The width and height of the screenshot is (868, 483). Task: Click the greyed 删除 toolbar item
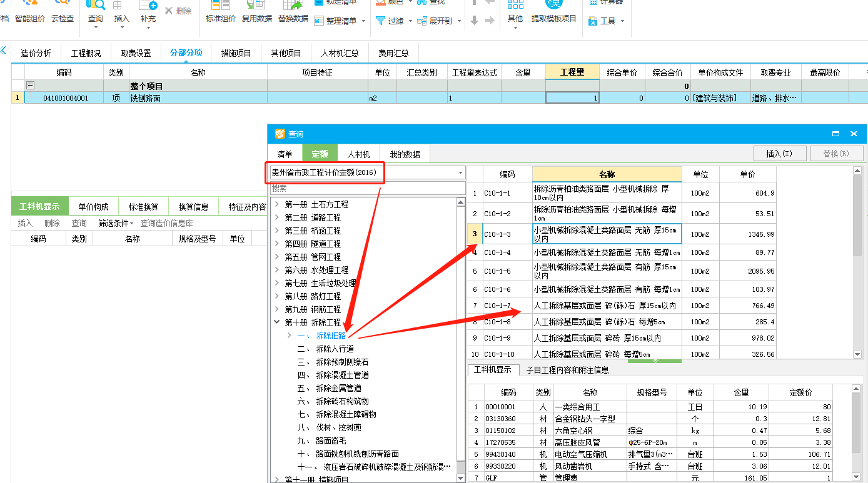pos(178,11)
